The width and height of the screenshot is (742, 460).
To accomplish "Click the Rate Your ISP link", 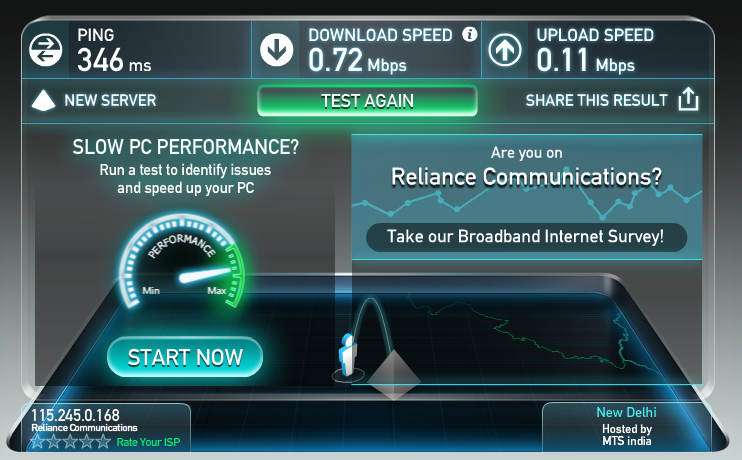I will pyautogui.click(x=148, y=442).
